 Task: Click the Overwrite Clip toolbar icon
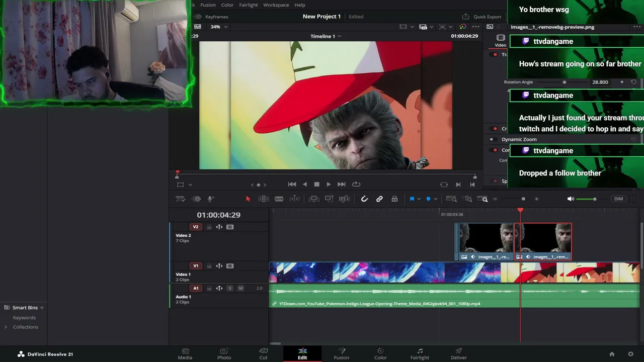point(329,199)
